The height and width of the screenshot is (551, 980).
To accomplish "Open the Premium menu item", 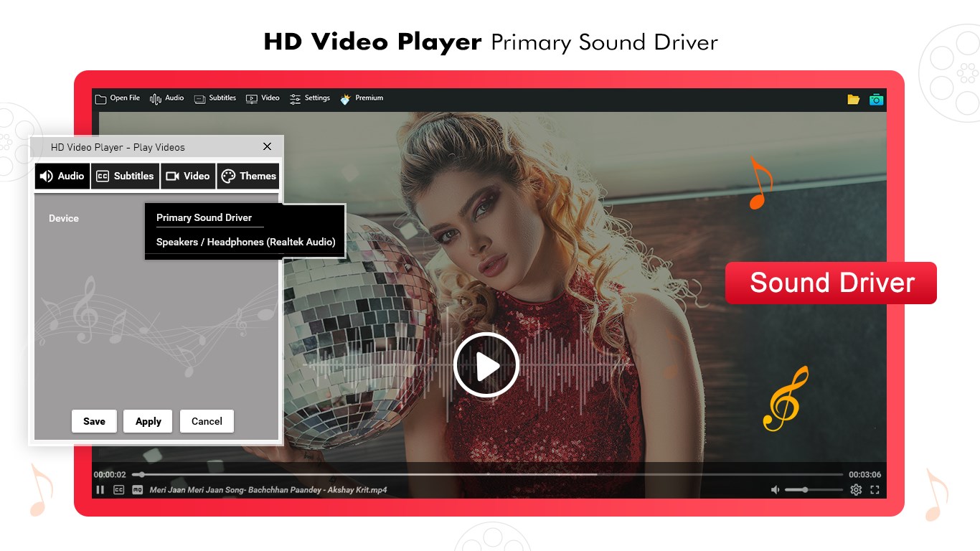I will [362, 98].
